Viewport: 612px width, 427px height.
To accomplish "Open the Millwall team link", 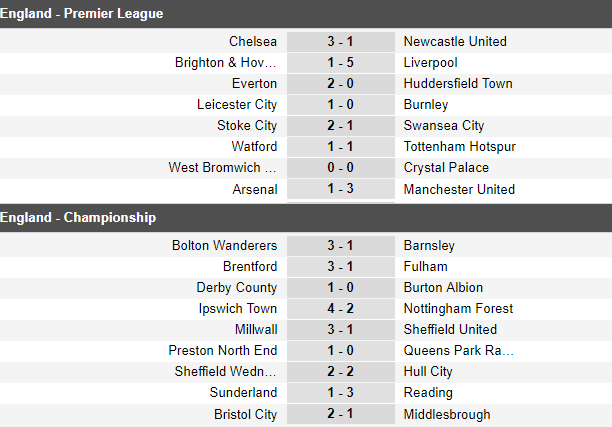I will tap(256, 329).
